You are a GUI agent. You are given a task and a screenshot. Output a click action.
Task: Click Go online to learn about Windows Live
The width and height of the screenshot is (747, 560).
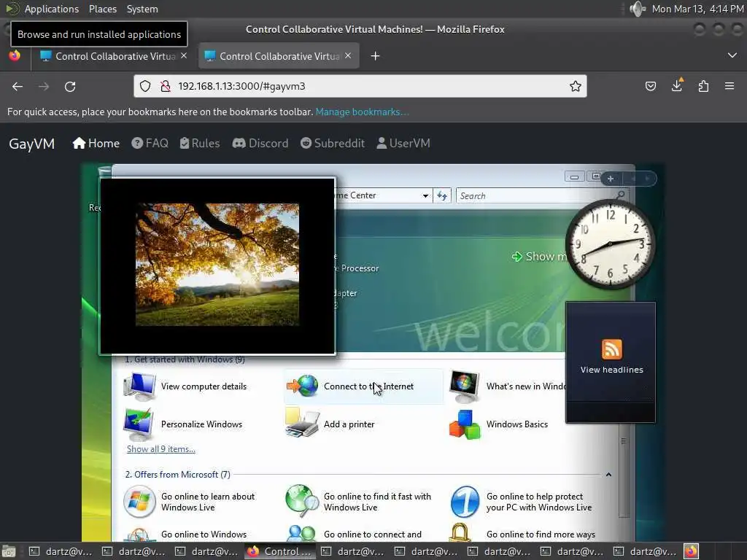190,502
